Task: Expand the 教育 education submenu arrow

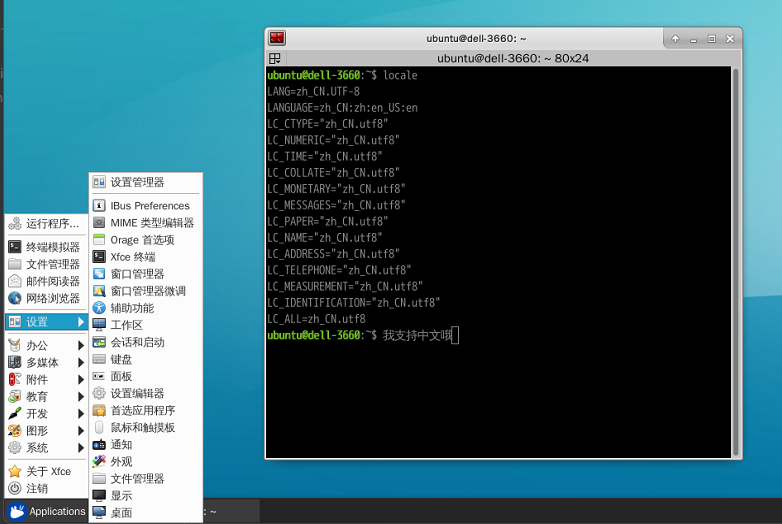Action: point(81,396)
